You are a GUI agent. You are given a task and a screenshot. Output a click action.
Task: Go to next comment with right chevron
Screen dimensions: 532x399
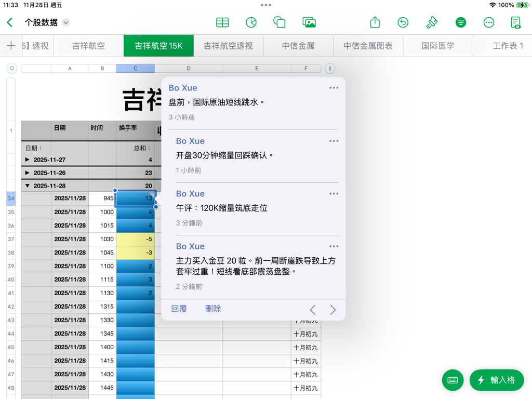click(x=333, y=310)
